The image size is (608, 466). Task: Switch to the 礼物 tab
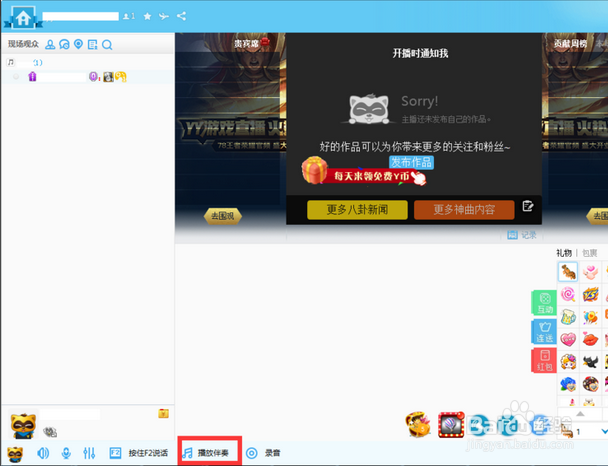coord(564,253)
